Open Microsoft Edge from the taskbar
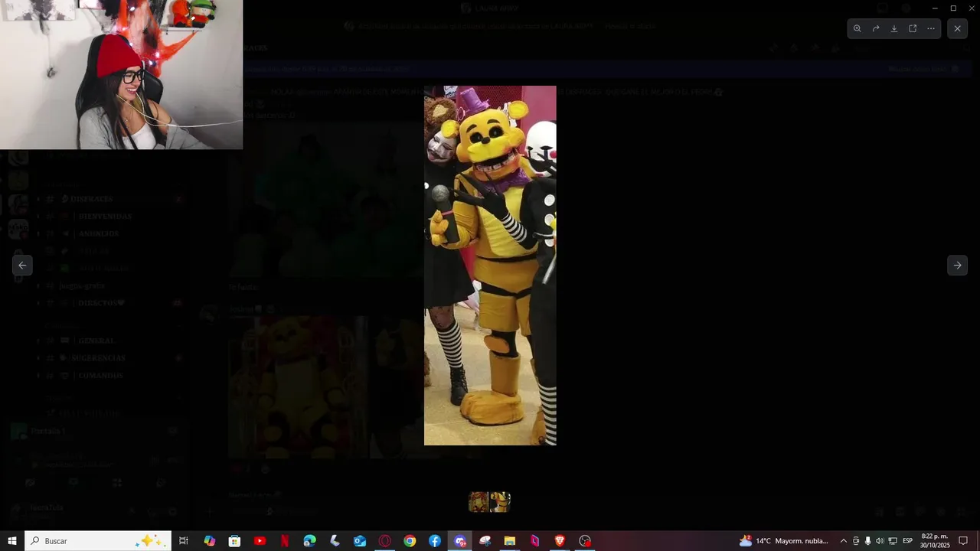 click(309, 541)
